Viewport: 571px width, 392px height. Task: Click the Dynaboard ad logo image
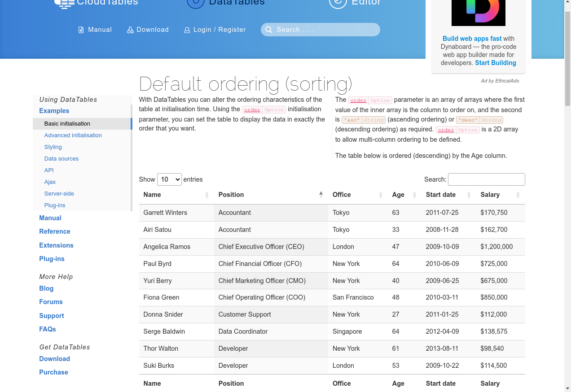point(478,13)
